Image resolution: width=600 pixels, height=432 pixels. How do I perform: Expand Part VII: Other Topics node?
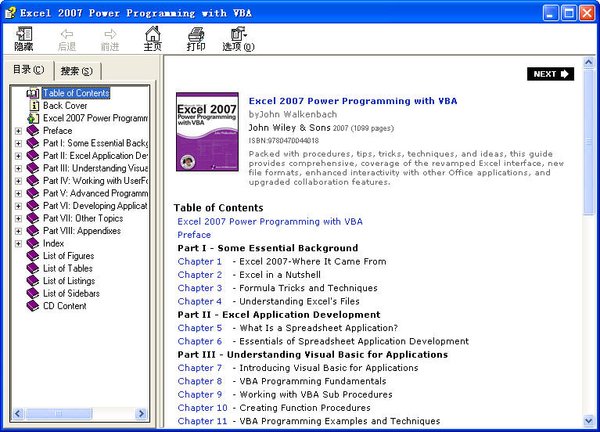coord(18,218)
